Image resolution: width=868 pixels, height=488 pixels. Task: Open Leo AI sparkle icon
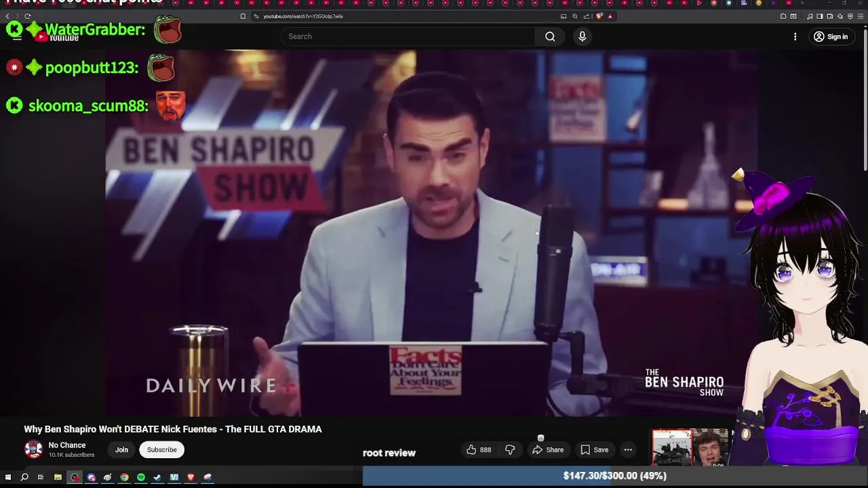(840, 16)
